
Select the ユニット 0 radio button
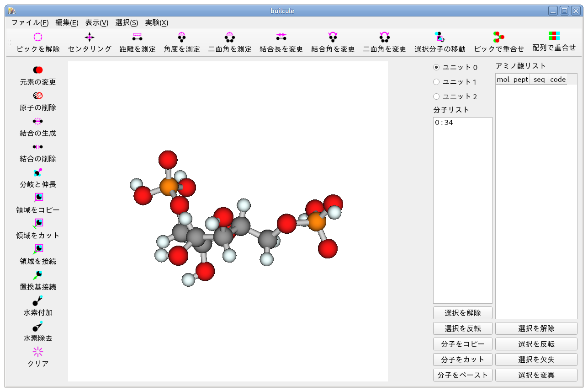point(436,67)
